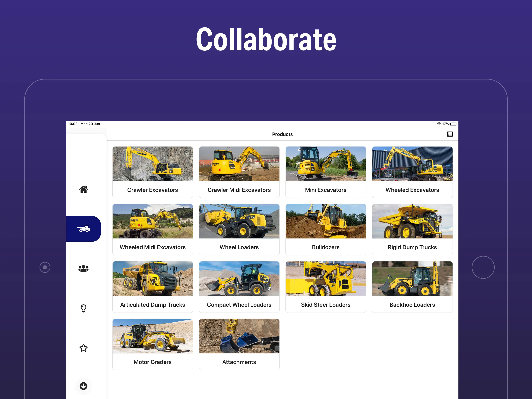Click the Ideas/Lightbulb icon
The height and width of the screenshot is (399, 532).
click(x=83, y=308)
